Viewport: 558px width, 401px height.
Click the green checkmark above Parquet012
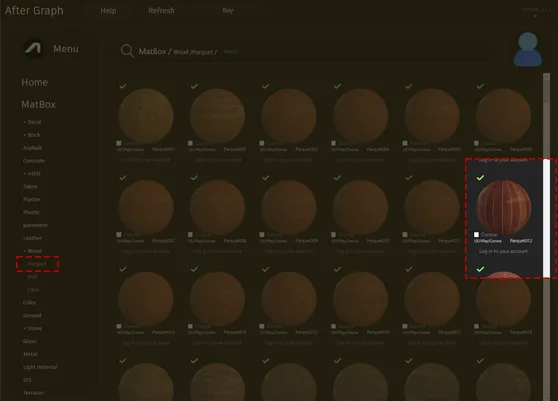tap(480, 178)
